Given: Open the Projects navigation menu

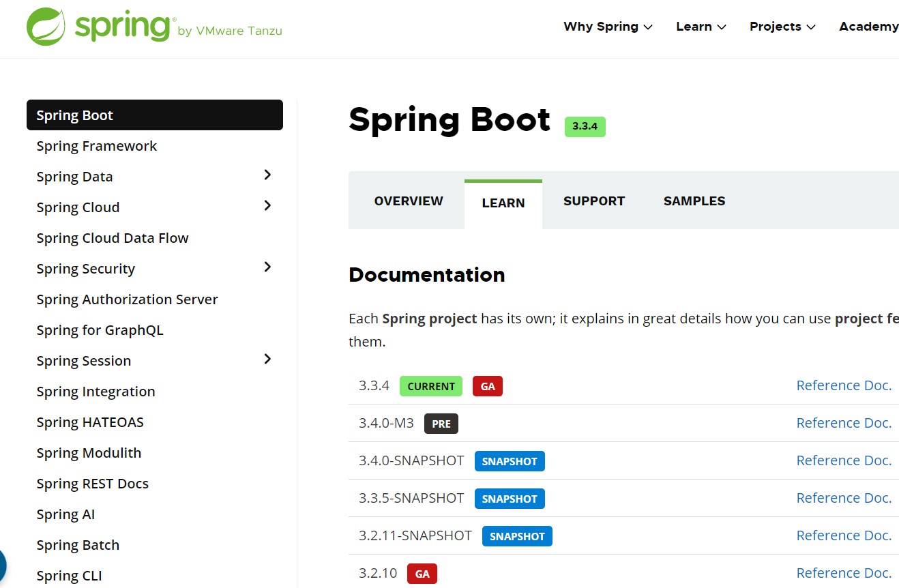Looking at the screenshot, I should (x=782, y=27).
